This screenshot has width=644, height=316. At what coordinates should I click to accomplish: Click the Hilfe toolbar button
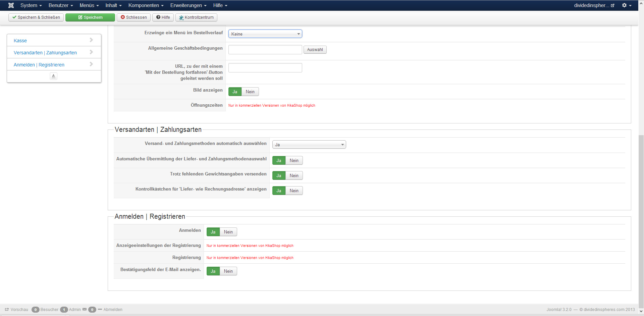(x=163, y=17)
